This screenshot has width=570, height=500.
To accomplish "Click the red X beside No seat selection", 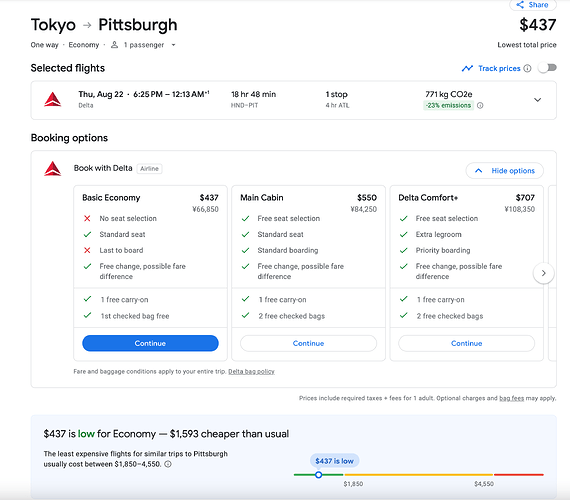I will 87,219.
